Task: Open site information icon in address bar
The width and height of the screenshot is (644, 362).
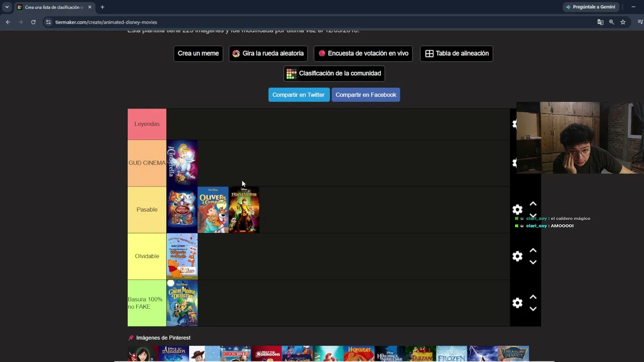Action: point(48,22)
